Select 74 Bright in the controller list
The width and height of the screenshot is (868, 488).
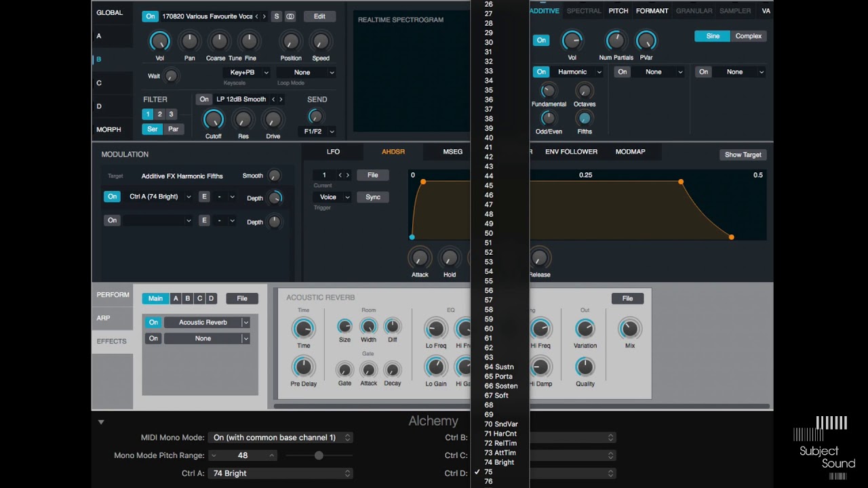coord(500,462)
